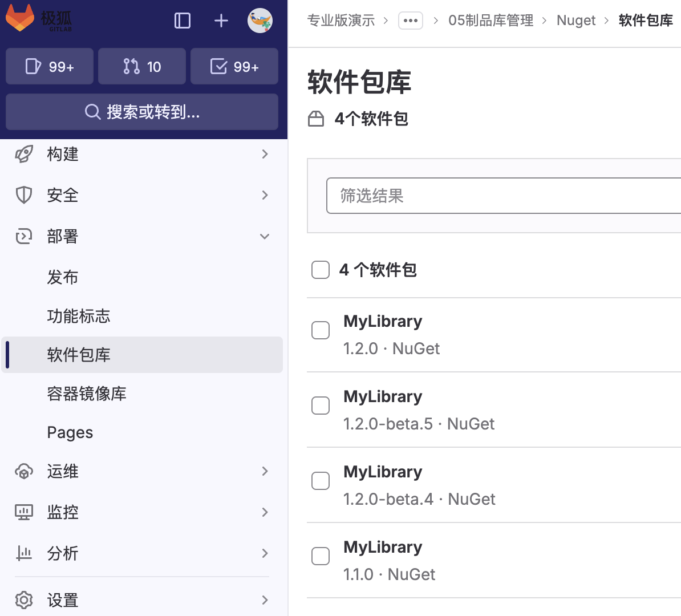
Task: Navigate to Nuget in the breadcrumb
Action: coord(576,20)
